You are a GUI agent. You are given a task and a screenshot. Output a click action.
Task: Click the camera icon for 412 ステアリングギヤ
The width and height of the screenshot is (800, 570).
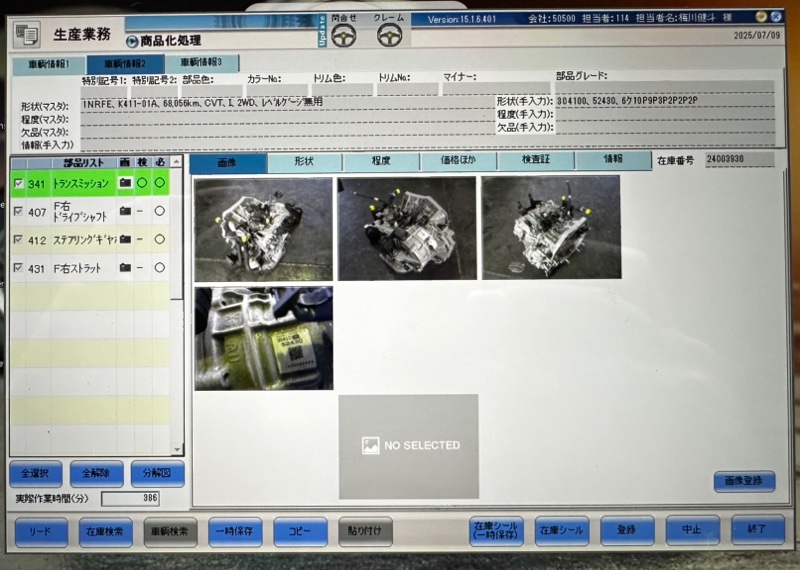point(125,240)
